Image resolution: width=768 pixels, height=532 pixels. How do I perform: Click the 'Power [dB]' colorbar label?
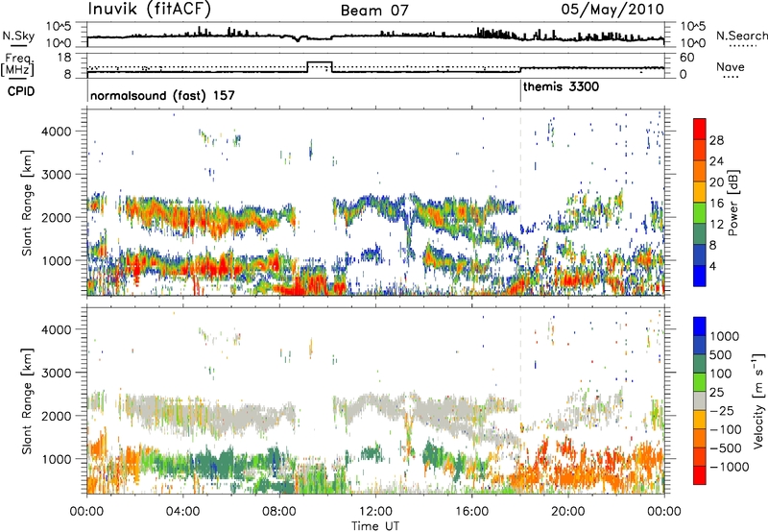point(732,203)
